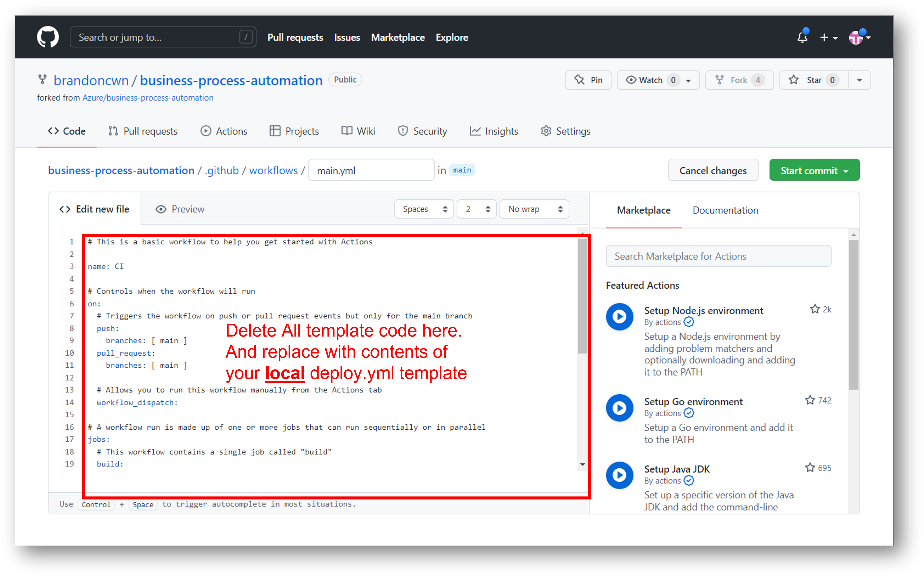924x576 pixels.
Task: Open the No wrap mode dropdown
Action: 534,209
